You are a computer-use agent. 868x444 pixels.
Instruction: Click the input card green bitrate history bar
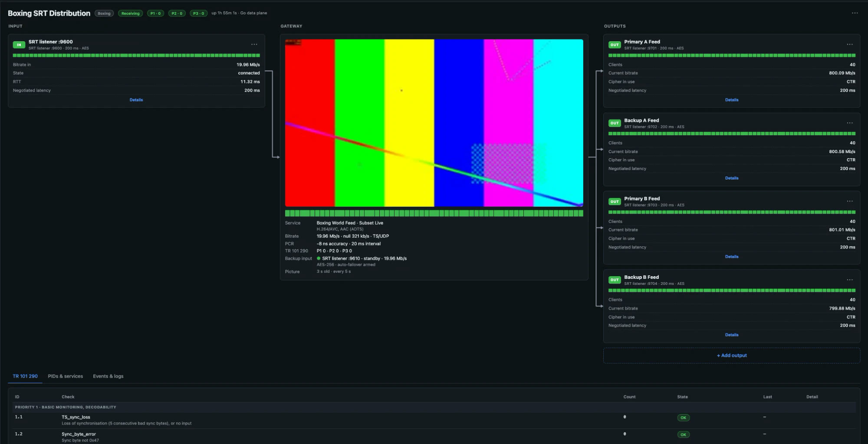(x=136, y=55)
